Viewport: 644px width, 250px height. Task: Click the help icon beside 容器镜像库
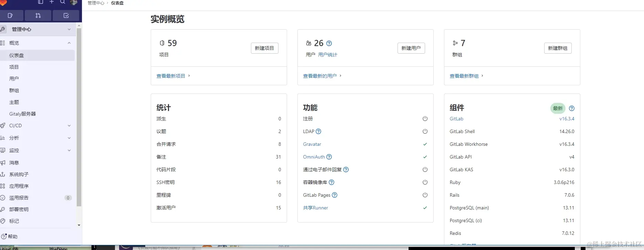[x=331, y=182]
